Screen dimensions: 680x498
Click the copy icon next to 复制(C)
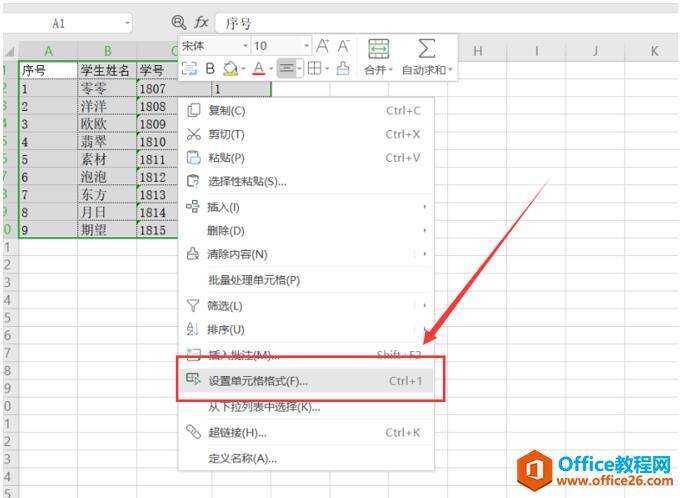(193, 110)
